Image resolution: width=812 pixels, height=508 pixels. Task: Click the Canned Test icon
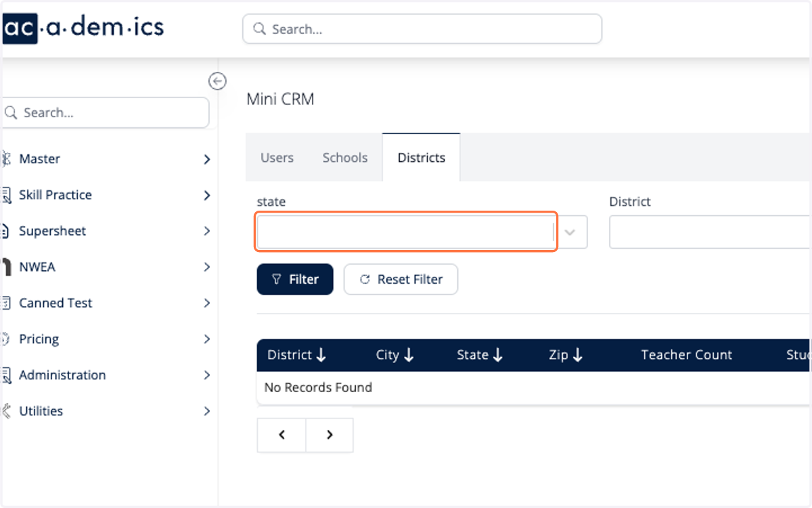pos(6,303)
